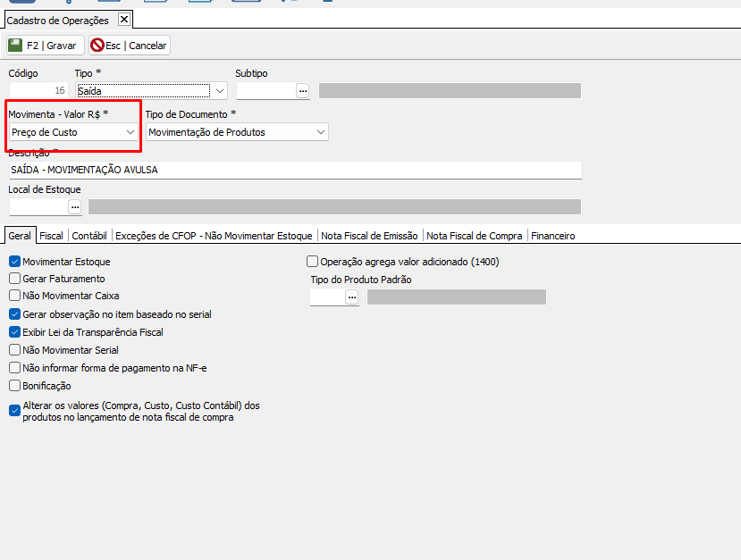Check Operação agrega valor adicionado (1400)
Screen dimensions: 741x560
312,262
